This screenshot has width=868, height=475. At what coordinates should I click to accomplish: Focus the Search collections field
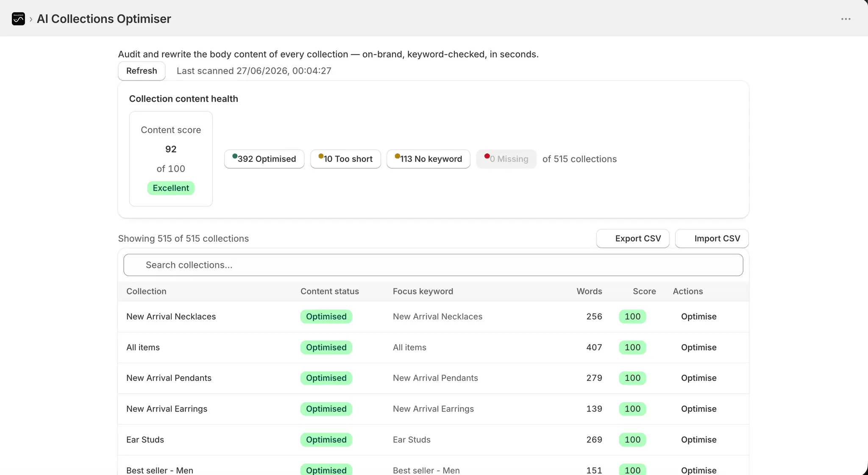433,265
